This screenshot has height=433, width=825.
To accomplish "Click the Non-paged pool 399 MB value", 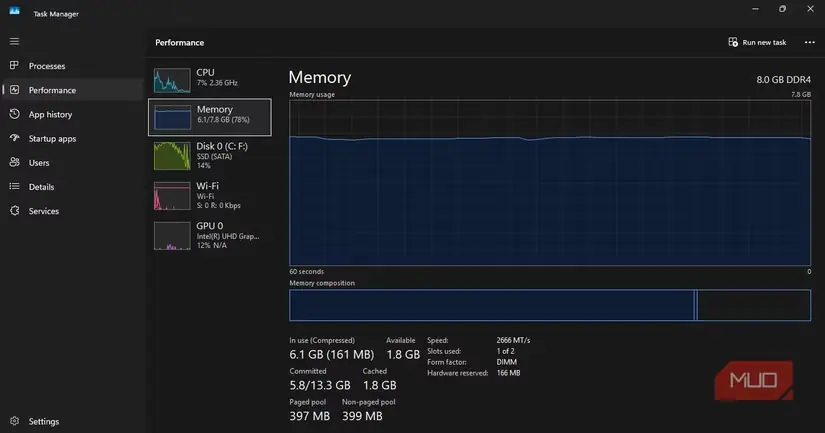I will 362,416.
